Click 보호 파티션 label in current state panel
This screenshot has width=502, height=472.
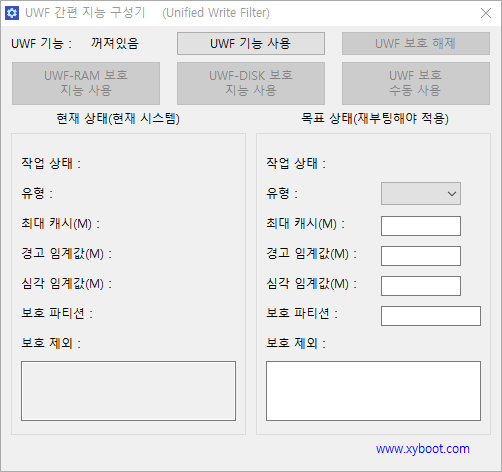point(57,313)
